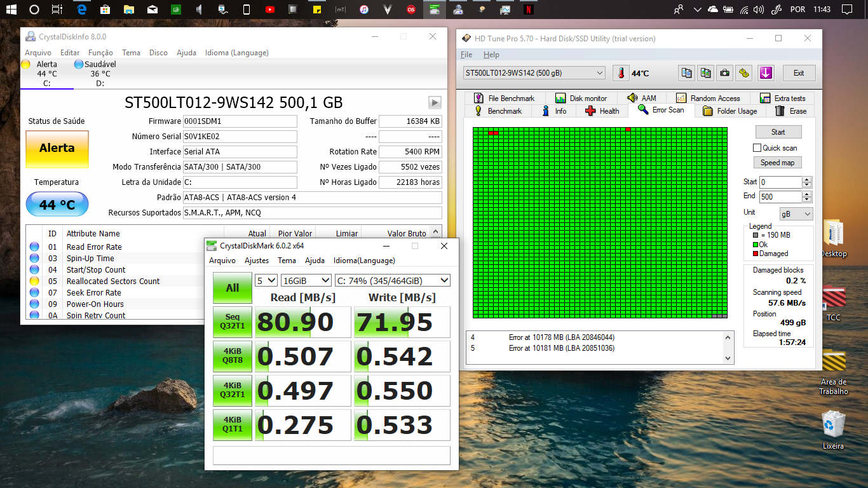This screenshot has width=868, height=488.
Task: Run All benchmarks in CrystalDiskMark
Action: (x=233, y=288)
